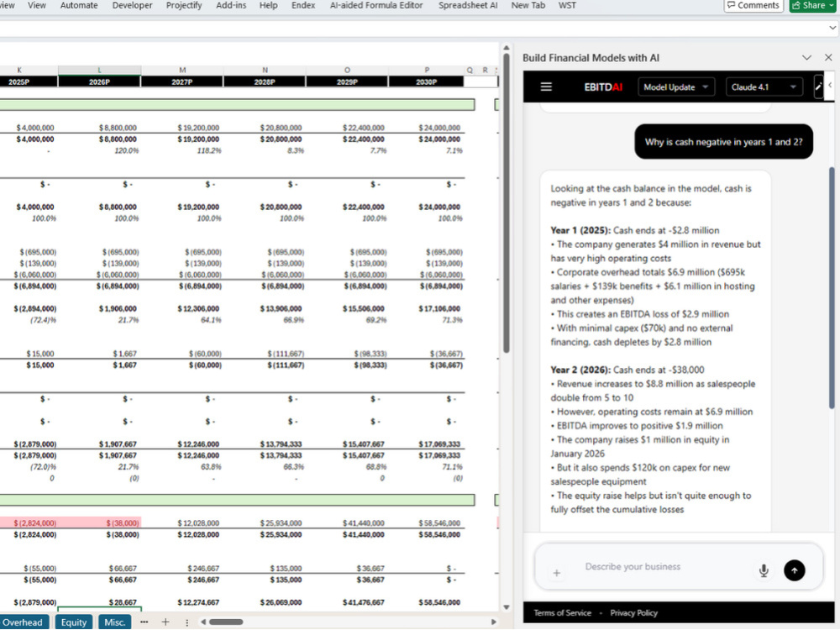Image resolution: width=840 pixels, height=630 pixels.
Task: Select column P header
Action: click(427, 71)
